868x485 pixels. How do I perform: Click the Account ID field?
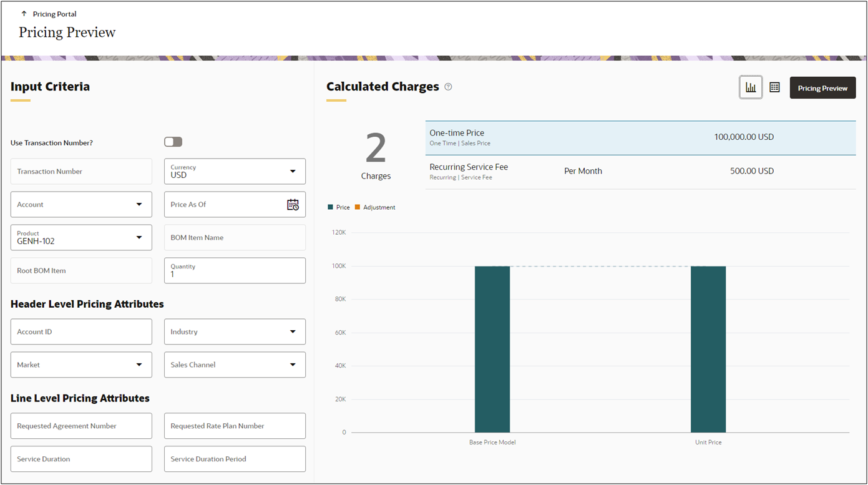pyautogui.click(x=81, y=331)
